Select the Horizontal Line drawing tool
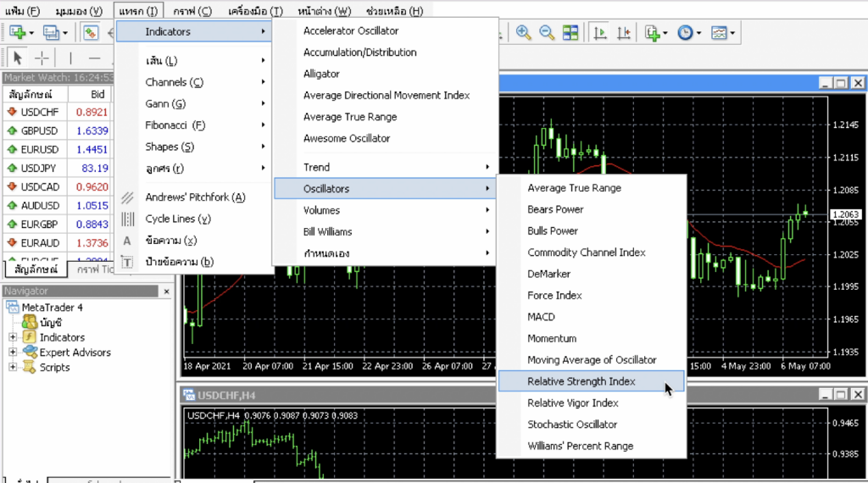Viewport: 868px width, 483px height. (x=95, y=58)
